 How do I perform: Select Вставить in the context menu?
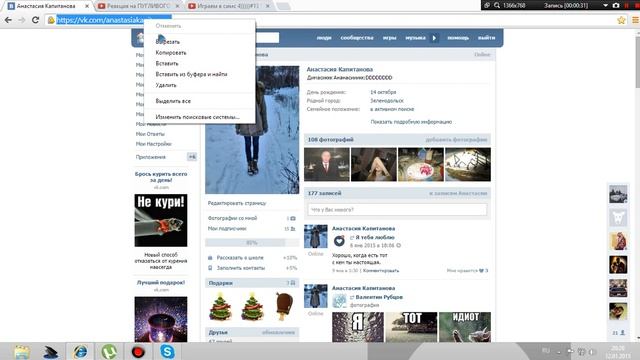(167, 63)
